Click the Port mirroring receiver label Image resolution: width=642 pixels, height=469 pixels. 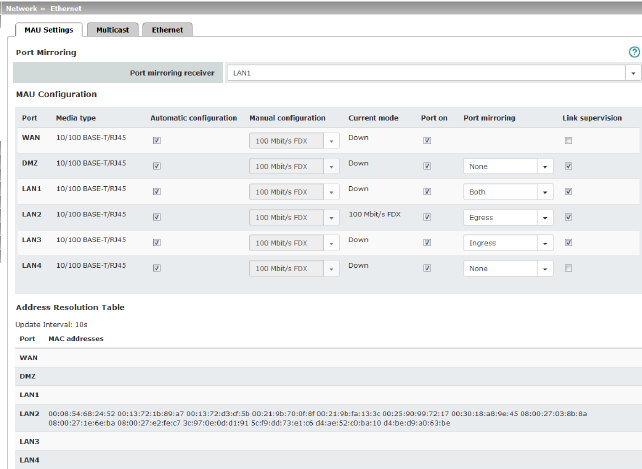click(x=172, y=73)
